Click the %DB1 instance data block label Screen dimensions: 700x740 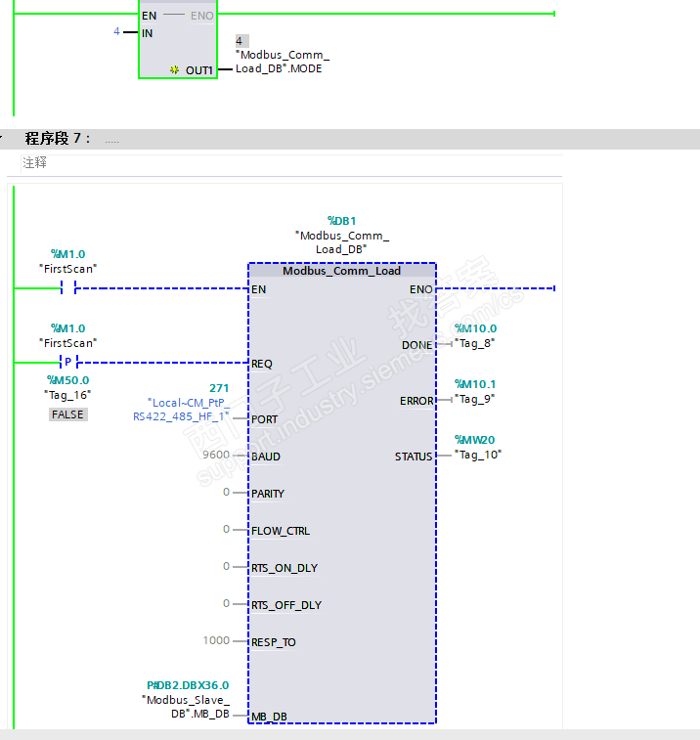[342, 221]
